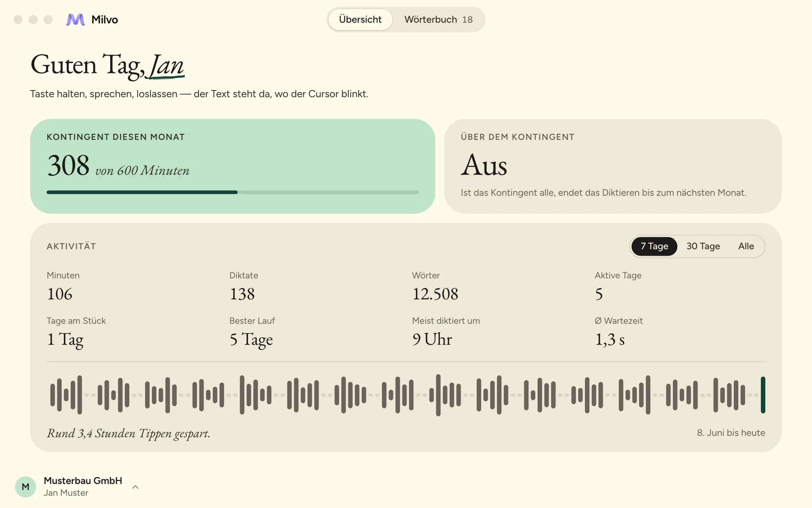Open the Wörterbuch tab
This screenshot has width=812, height=508.
438,20
